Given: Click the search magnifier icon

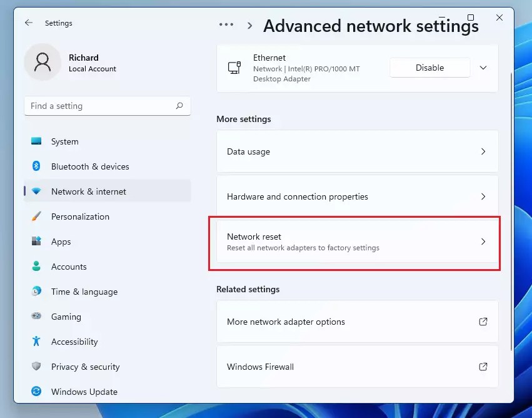Looking at the screenshot, I should click(179, 106).
